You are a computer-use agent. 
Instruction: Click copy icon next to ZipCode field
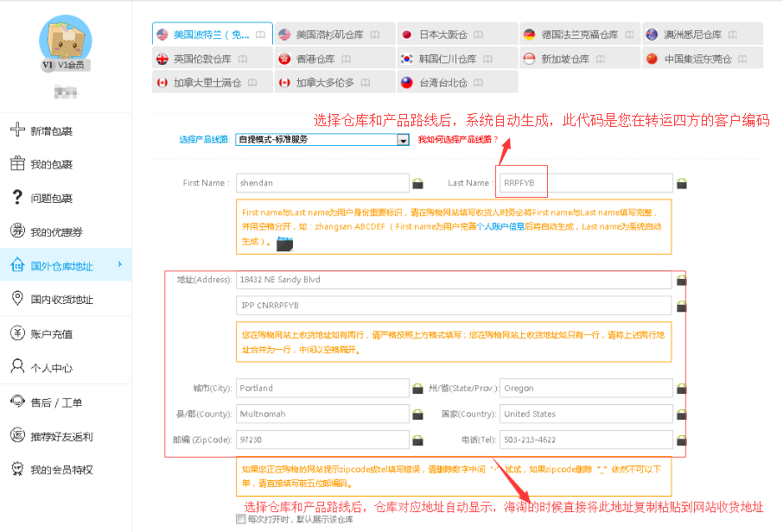tap(418, 440)
